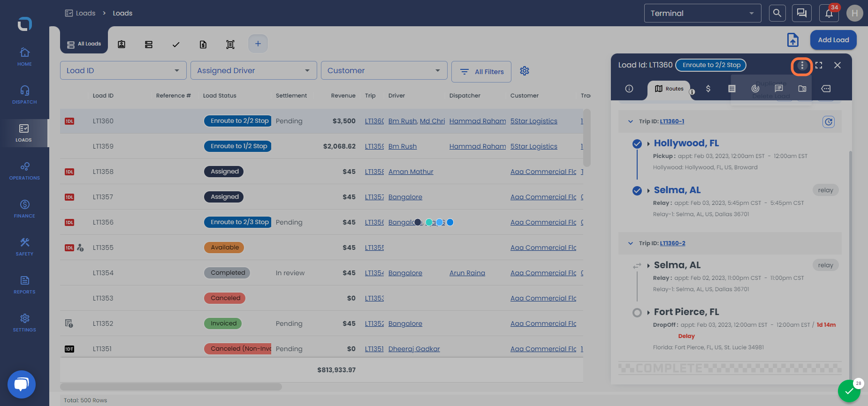The width and height of the screenshot is (868, 406).
Task: Open the receipt tab icon in load panel
Action: (731, 89)
